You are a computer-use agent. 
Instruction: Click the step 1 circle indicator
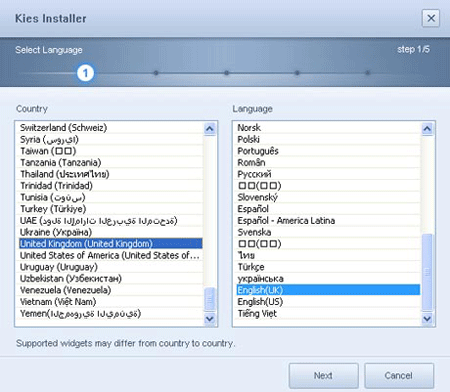pos(85,73)
